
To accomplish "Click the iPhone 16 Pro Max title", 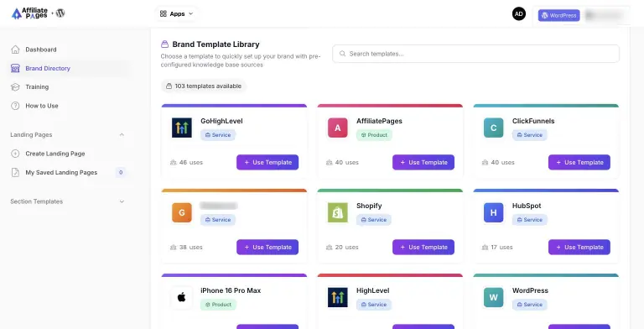I will [231, 290].
